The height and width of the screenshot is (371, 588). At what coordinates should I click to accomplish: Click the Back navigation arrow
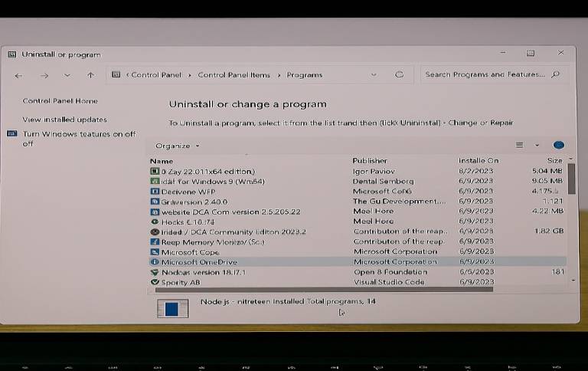19,75
